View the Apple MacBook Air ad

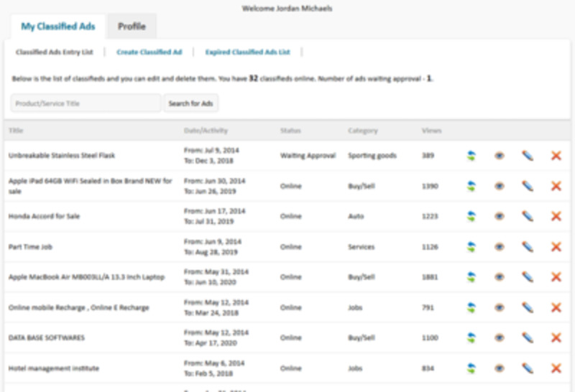pyautogui.click(x=499, y=277)
